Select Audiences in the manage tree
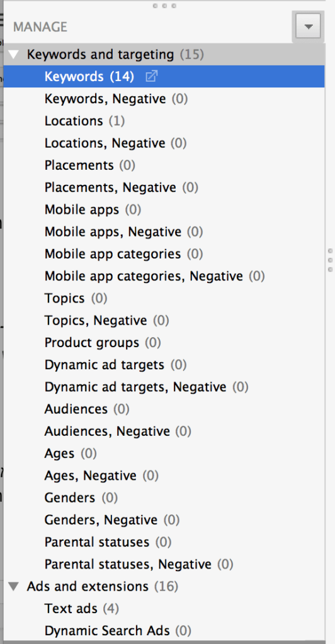This screenshot has height=644, width=335. coord(164,409)
